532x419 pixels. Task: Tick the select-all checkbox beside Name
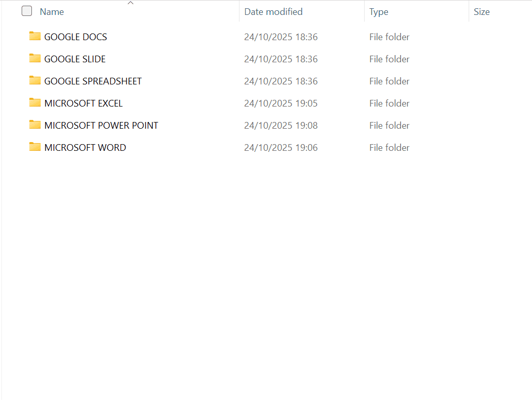27,11
